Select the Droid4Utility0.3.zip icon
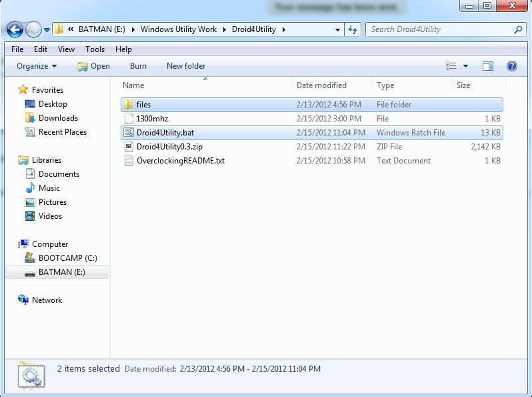This screenshot has width=532, height=397. (129, 147)
